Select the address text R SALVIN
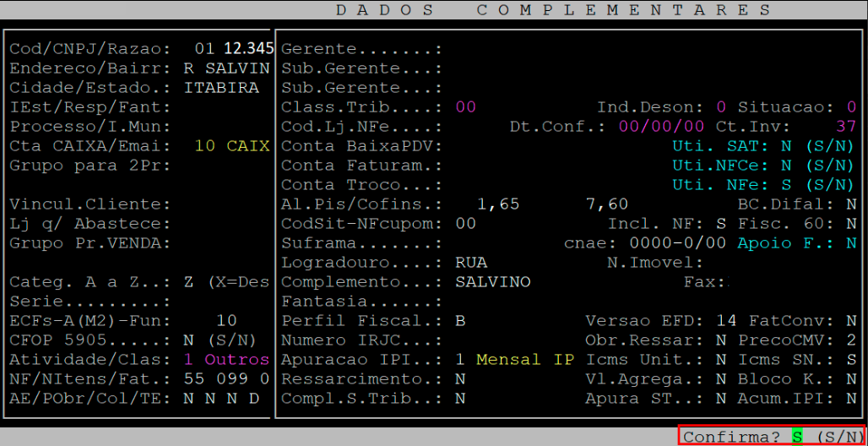Viewport: 868px width, 446px height. pyautogui.click(x=226, y=68)
